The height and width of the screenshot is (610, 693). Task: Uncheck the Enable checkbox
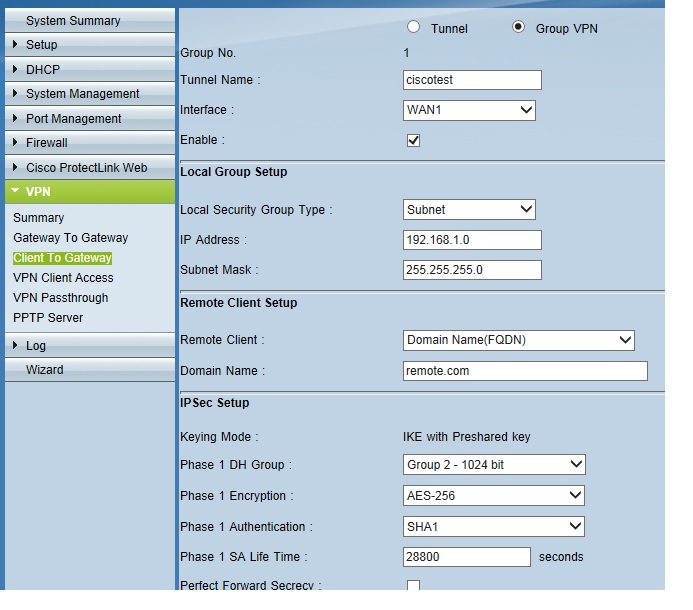pyautogui.click(x=413, y=141)
